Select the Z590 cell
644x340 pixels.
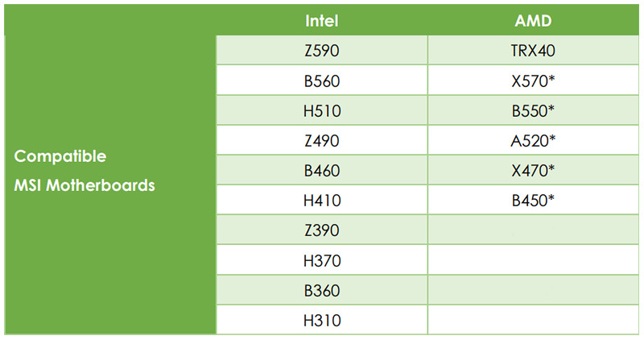[x=321, y=50]
